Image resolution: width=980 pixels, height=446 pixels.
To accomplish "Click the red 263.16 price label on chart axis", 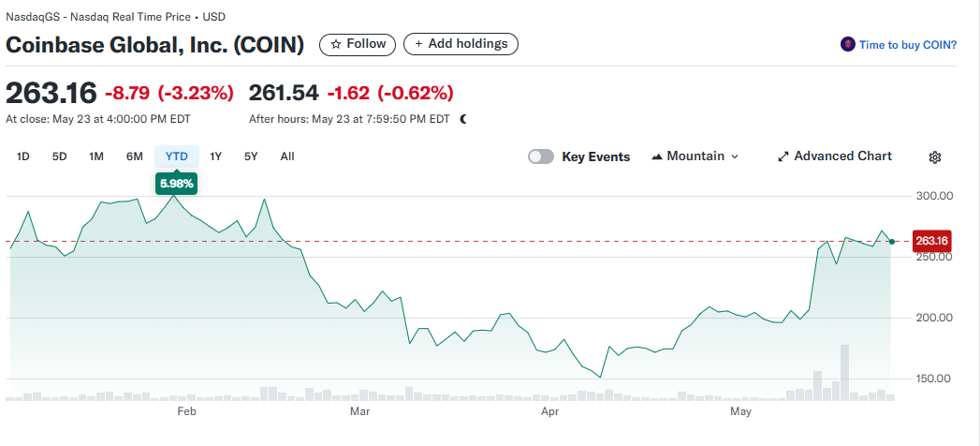I will 931,241.
